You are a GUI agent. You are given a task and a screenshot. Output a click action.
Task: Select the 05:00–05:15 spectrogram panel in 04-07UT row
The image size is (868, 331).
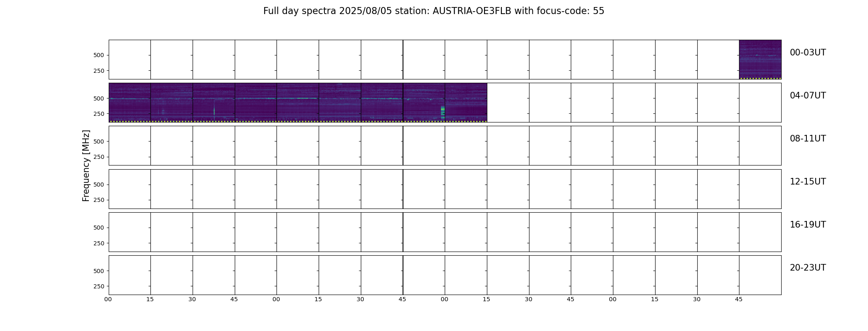[298, 103]
